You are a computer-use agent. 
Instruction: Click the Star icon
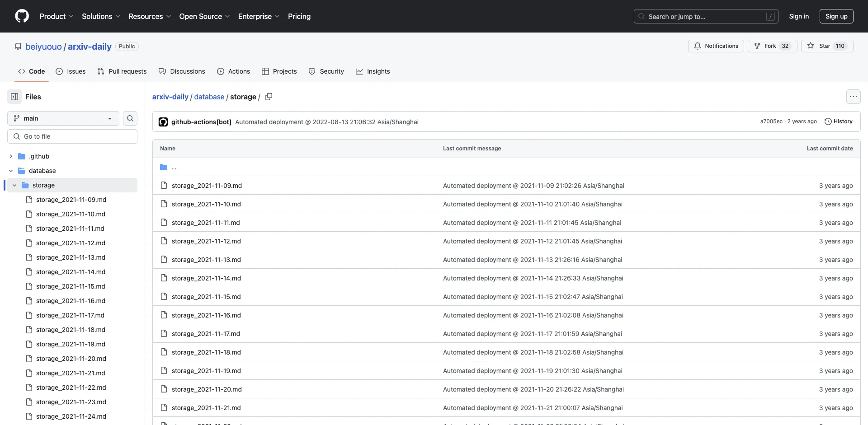pos(811,46)
